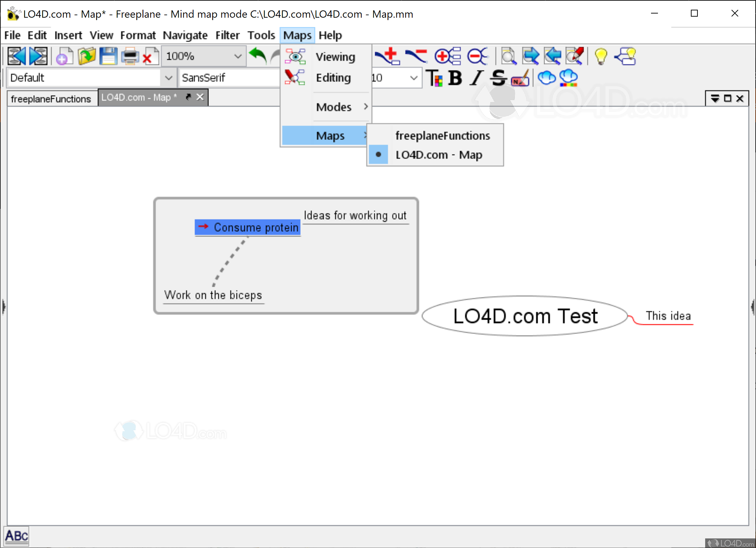The height and width of the screenshot is (548, 756).
Task: Open the zoom level dropdown showing 100%
Action: (x=204, y=56)
